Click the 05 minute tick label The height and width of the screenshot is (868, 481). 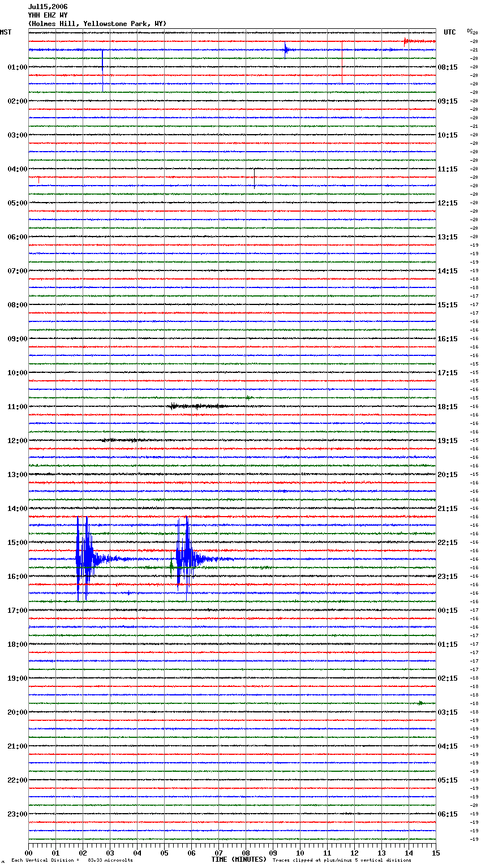coord(164,853)
